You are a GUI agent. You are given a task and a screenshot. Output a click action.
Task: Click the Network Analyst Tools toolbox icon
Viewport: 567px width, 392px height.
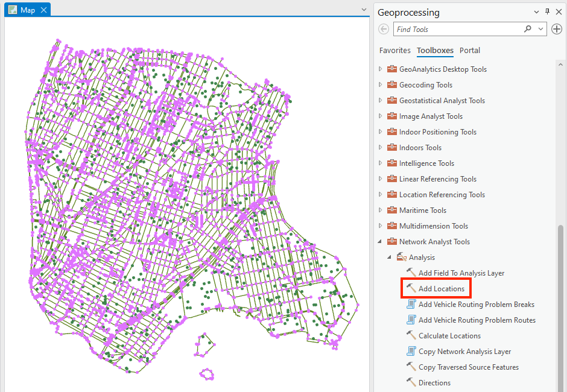392,241
